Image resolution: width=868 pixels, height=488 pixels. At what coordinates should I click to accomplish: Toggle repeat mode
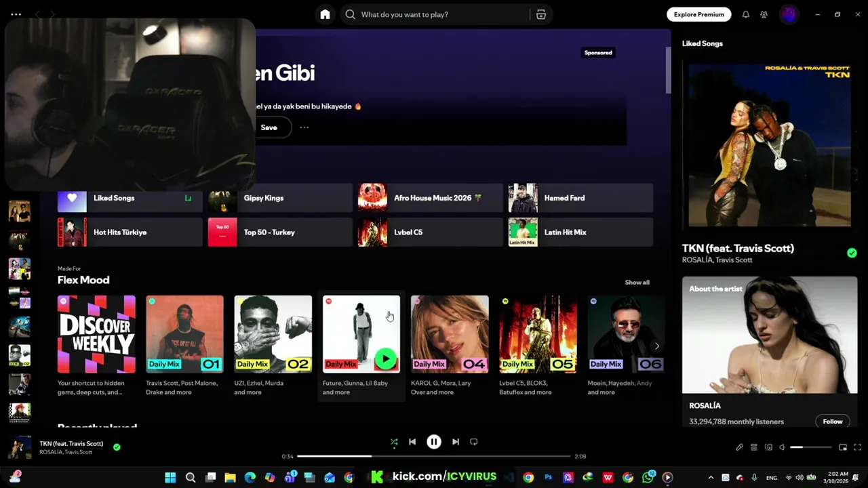[474, 442]
